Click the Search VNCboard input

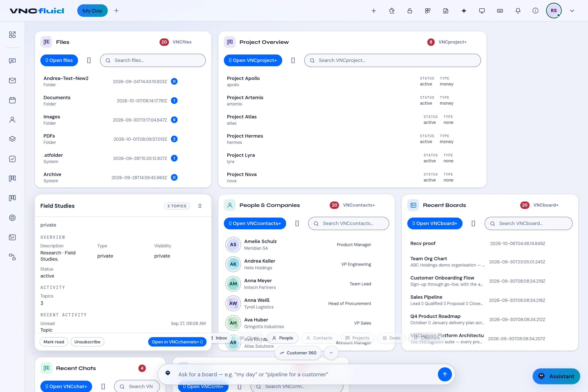pyautogui.click(x=528, y=223)
